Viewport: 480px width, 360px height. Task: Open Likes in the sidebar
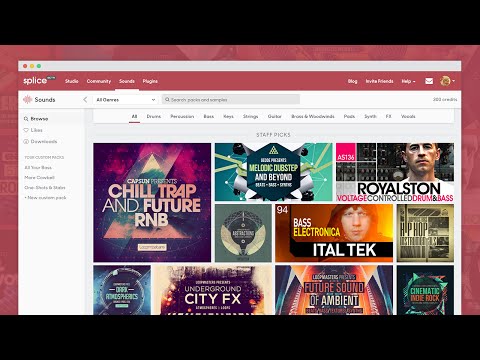point(37,130)
